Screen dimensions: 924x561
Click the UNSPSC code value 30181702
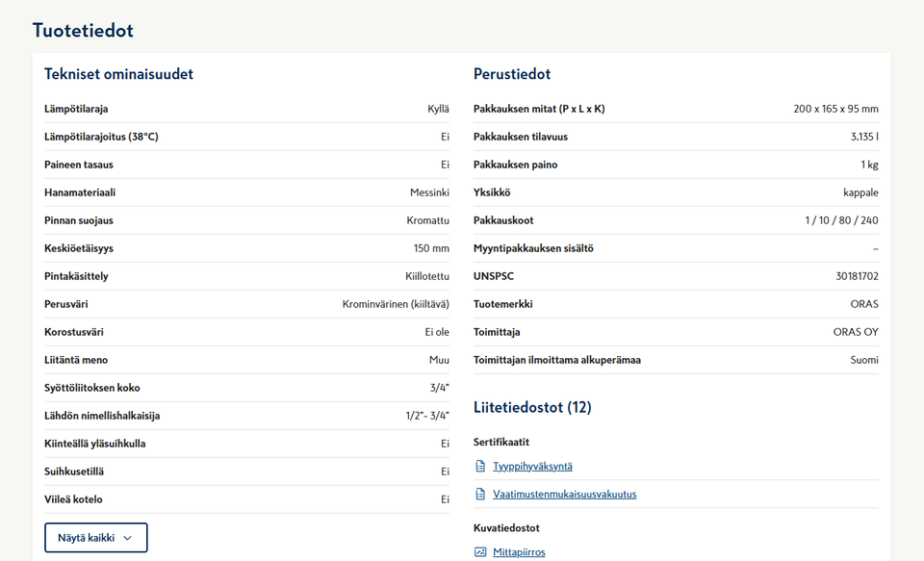pyautogui.click(x=857, y=276)
